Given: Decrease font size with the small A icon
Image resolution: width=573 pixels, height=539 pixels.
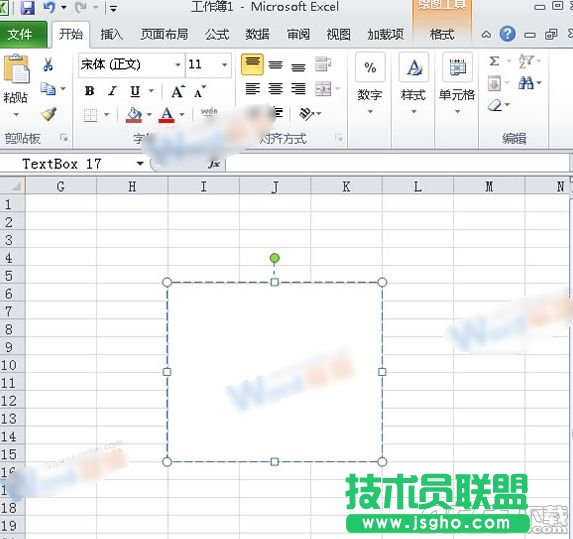Looking at the screenshot, I should [x=200, y=91].
